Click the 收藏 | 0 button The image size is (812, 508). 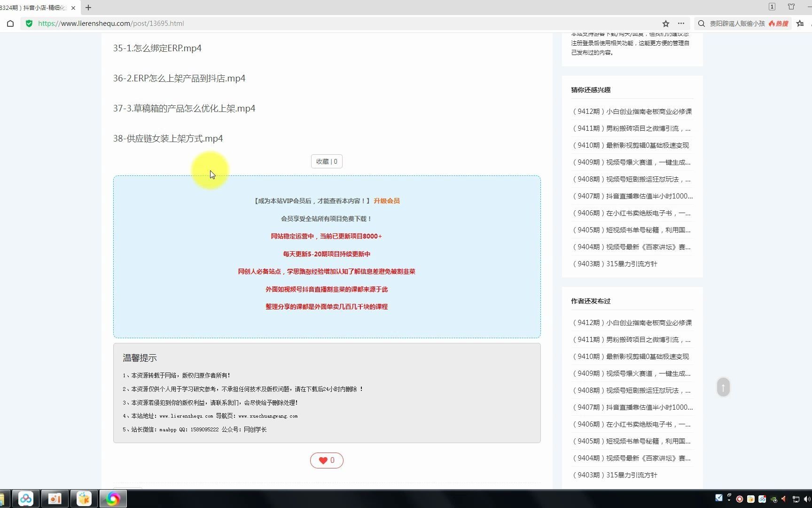pyautogui.click(x=327, y=161)
